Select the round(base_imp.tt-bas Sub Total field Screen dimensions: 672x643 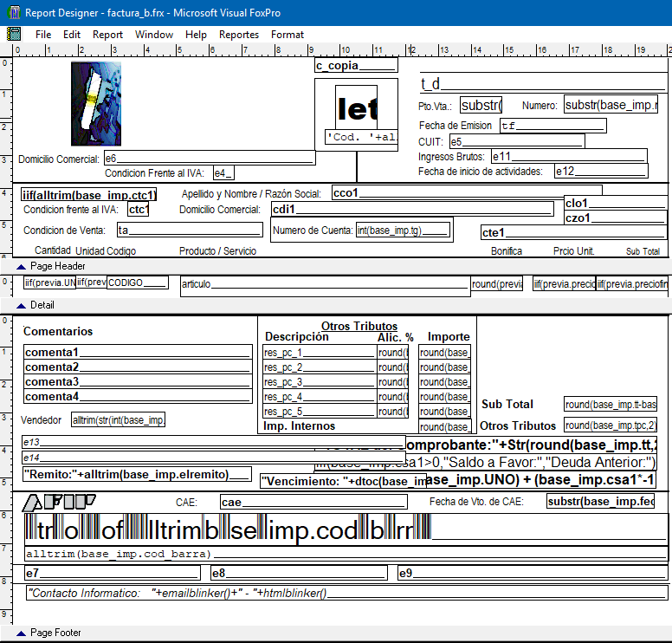611,404
